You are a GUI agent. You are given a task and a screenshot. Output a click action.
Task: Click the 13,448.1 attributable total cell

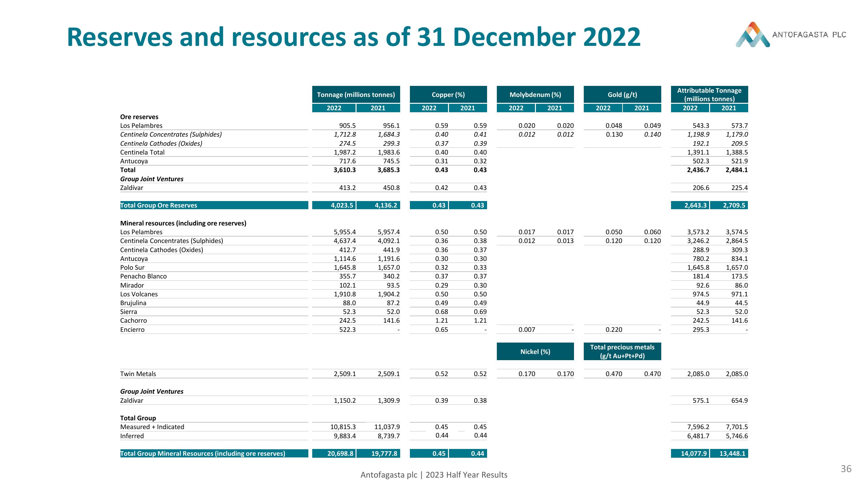(x=729, y=453)
